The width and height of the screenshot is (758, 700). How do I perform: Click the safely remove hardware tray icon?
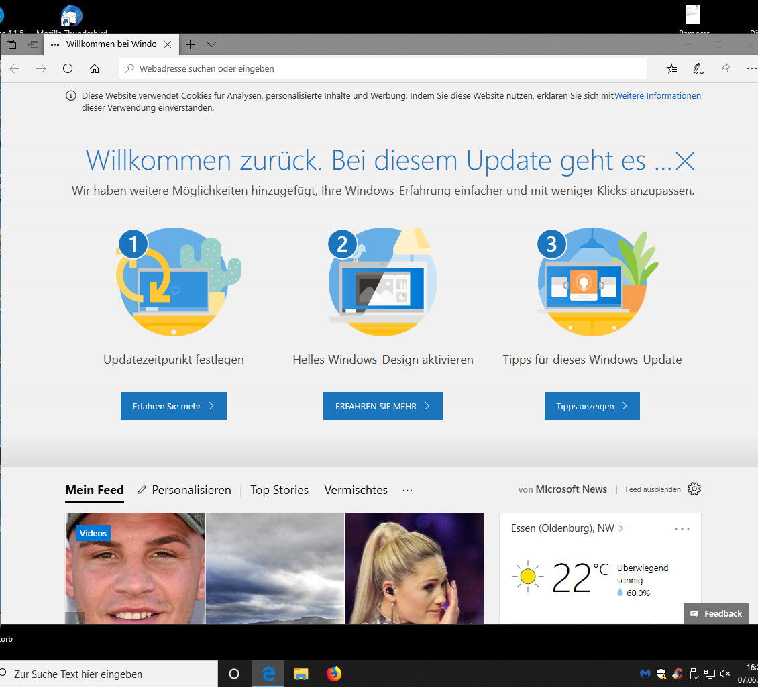pos(694,674)
